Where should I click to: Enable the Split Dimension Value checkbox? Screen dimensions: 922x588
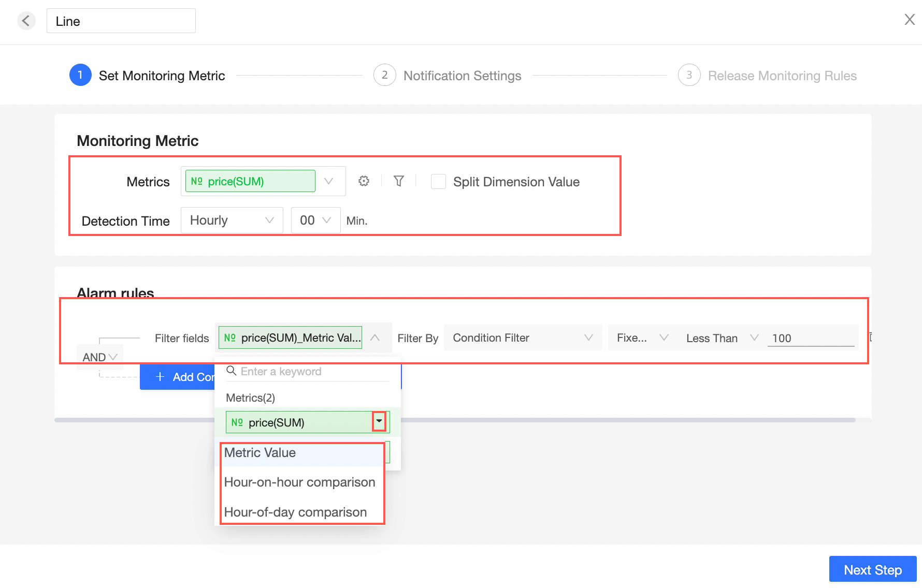click(x=438, y=182)
